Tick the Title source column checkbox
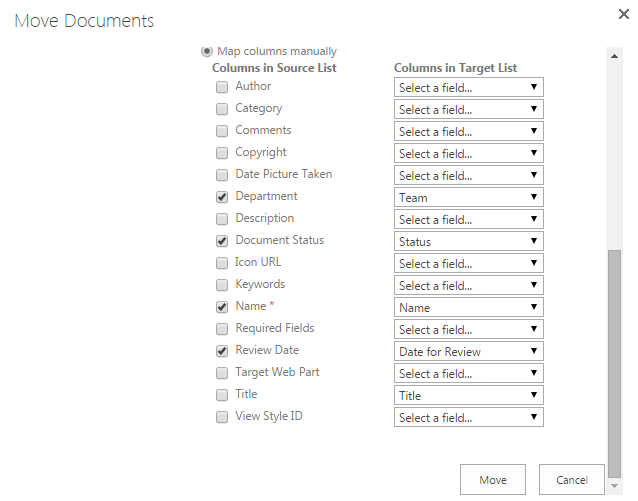Screen dimensions: 638x501 pyautogui.click(x=222, y=395)
